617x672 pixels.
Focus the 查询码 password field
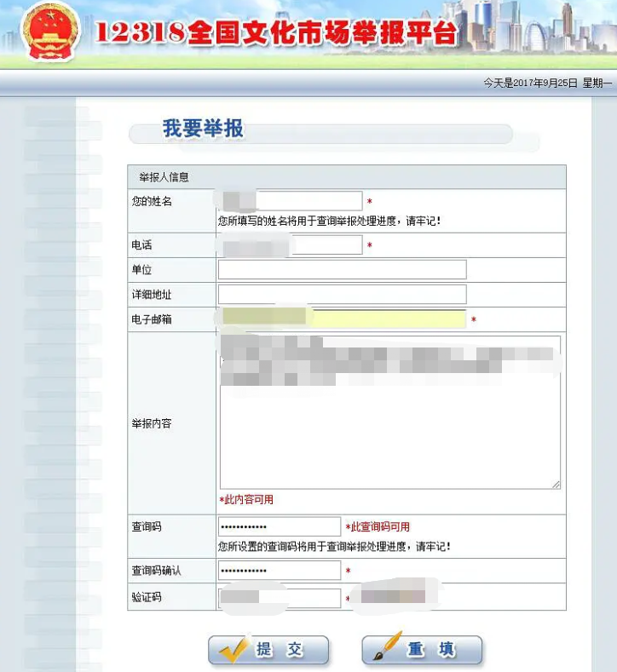pyautogui.click(x=280, y=526)
